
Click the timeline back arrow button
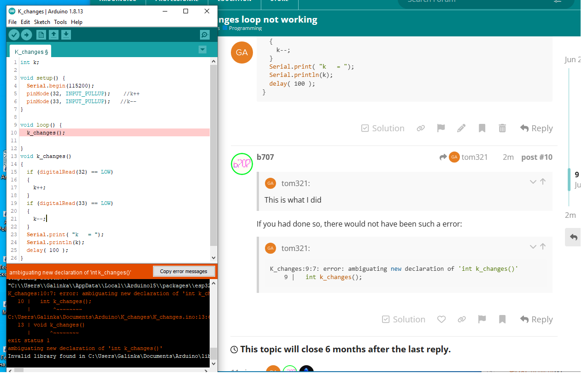tap(574, 237)
